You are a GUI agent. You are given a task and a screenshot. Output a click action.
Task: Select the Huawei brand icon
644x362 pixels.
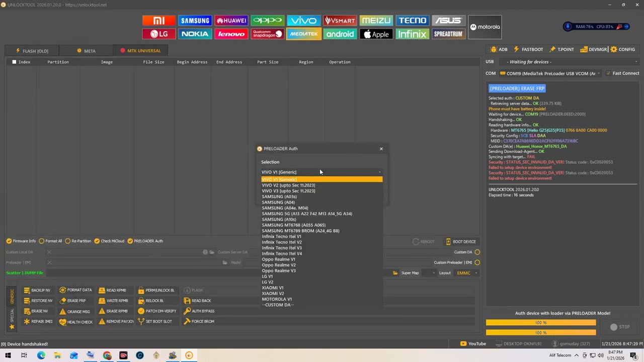(231, 21)
